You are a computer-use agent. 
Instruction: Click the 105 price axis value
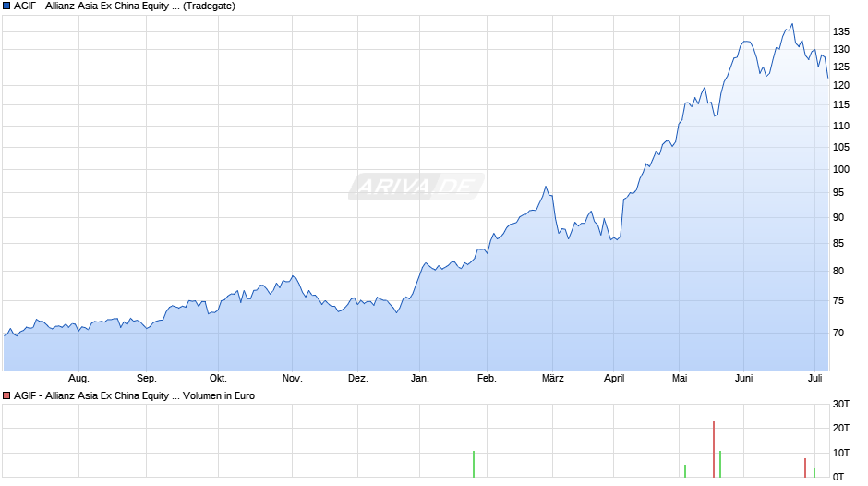(841, 147)
